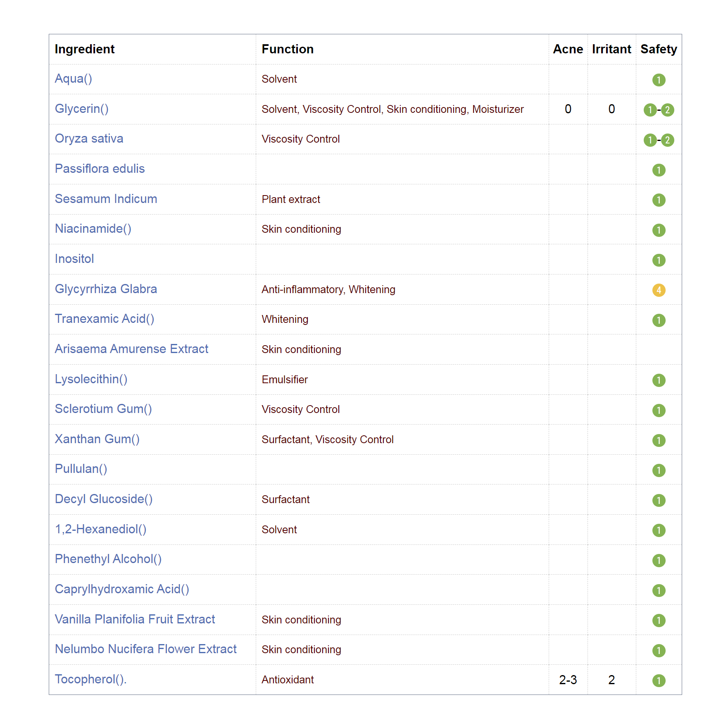Click the safety badge for Niacinamide()
This screenshot has width=728, height=728.
659,230
